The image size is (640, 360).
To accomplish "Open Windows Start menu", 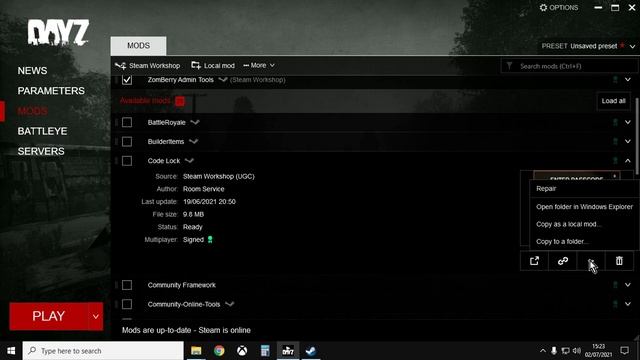I will 11,351.
